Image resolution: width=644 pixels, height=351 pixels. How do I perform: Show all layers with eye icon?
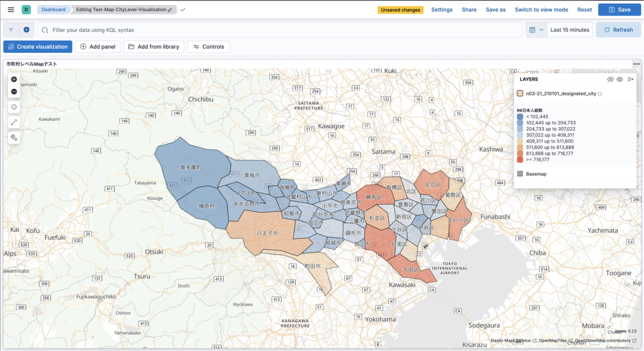[620, 79]
